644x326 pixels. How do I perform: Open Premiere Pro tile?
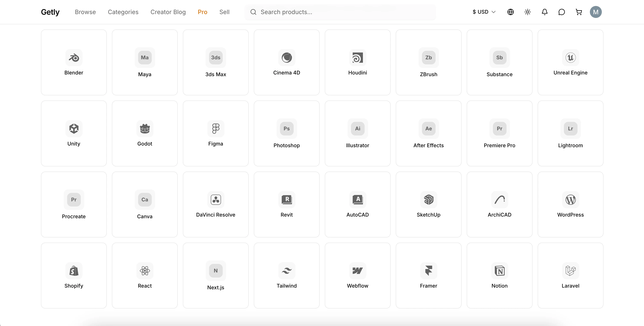coord(500,134)
